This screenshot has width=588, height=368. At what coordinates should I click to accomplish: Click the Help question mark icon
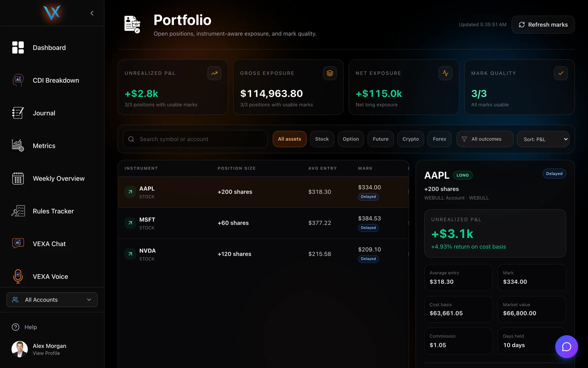[15, 327]
